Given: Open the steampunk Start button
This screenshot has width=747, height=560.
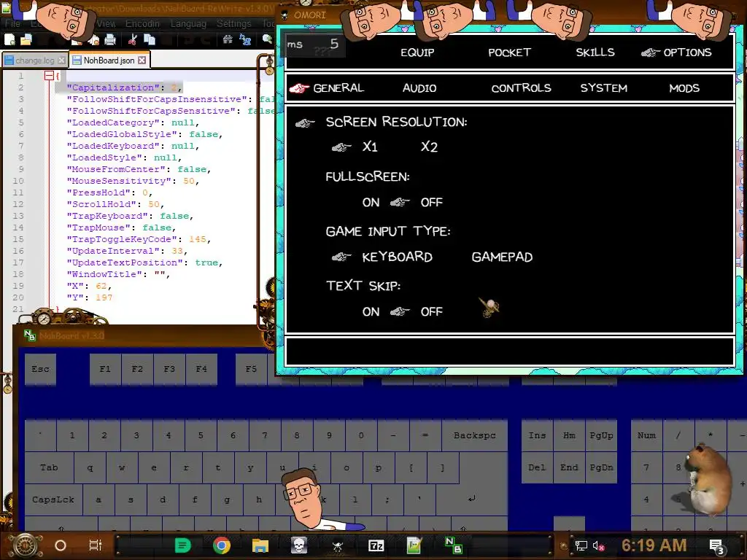Looking at the screenshot, I should [x=26, y=545].
